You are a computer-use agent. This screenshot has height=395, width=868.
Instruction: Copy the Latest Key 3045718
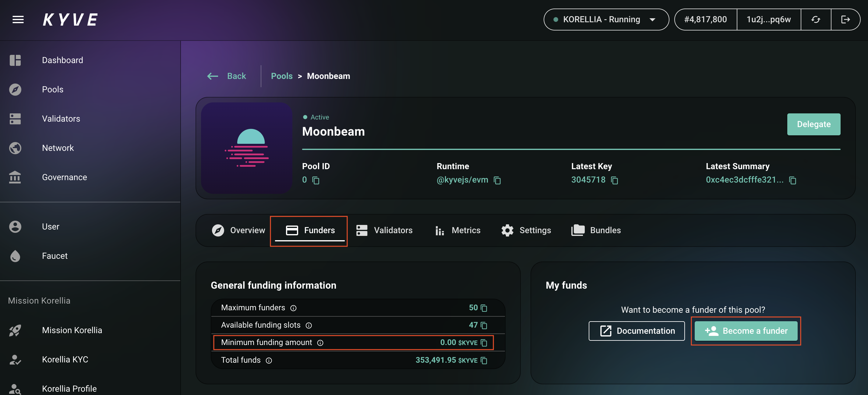click(614, 180)
